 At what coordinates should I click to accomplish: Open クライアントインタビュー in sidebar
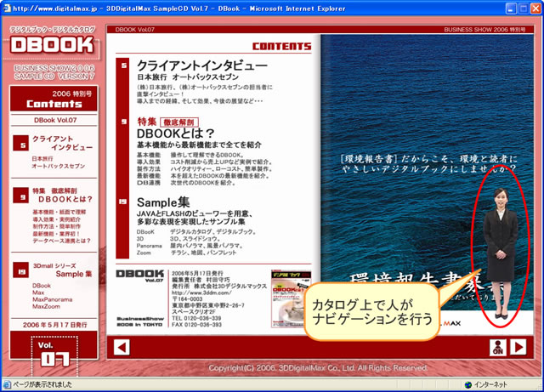click(62, 143)
